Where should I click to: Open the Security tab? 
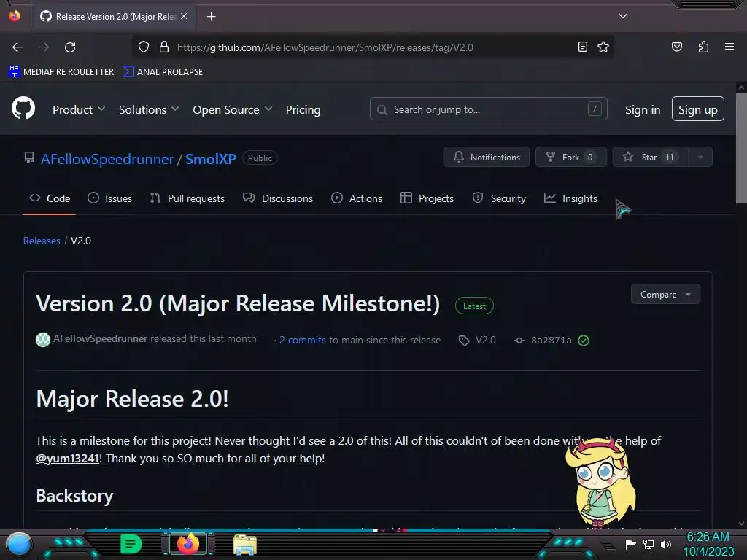(x=499, y=198)
